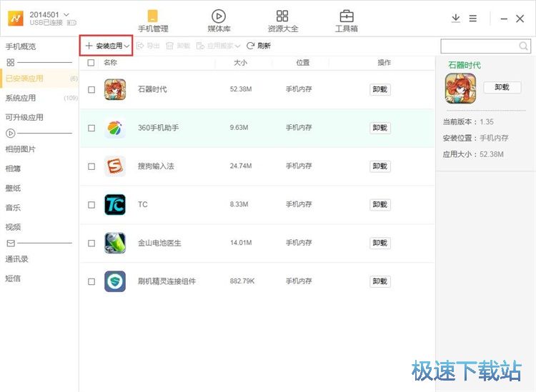Open the 媒体库 media library icon
Viewport: 536px width, 392px height.
coord(219,17)
